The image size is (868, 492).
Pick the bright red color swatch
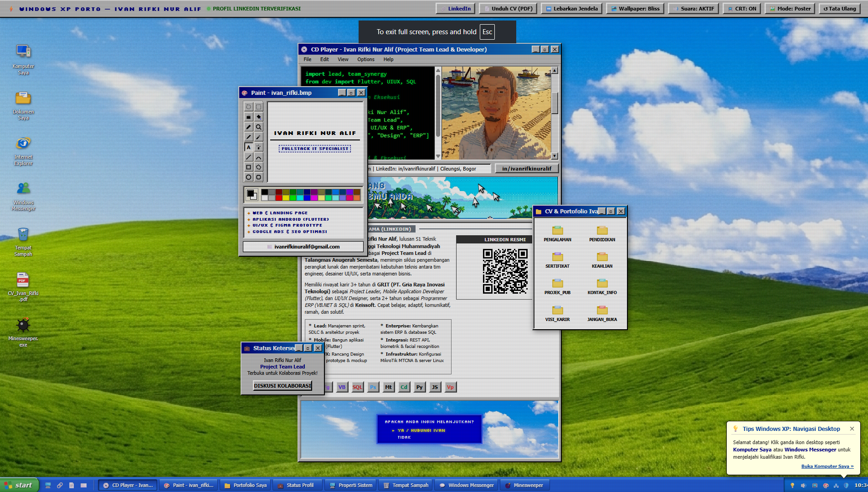point(279,198)
